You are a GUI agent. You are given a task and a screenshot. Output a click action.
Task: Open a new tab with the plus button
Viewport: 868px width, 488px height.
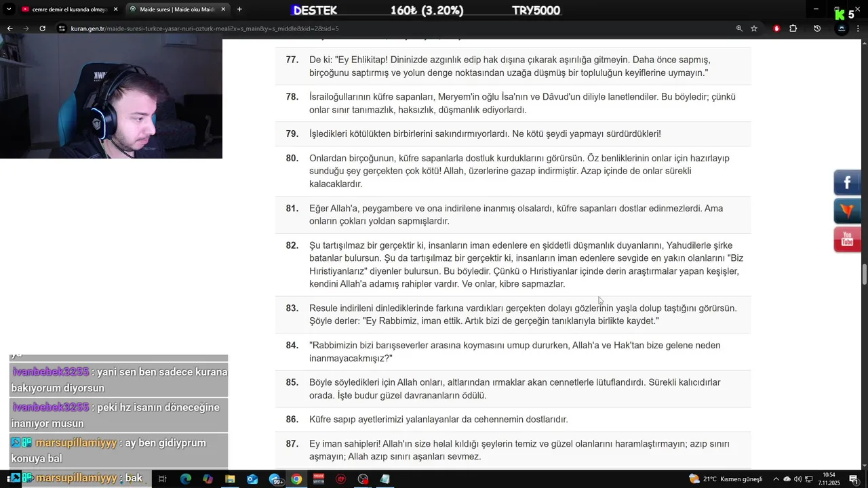point(239,9)
